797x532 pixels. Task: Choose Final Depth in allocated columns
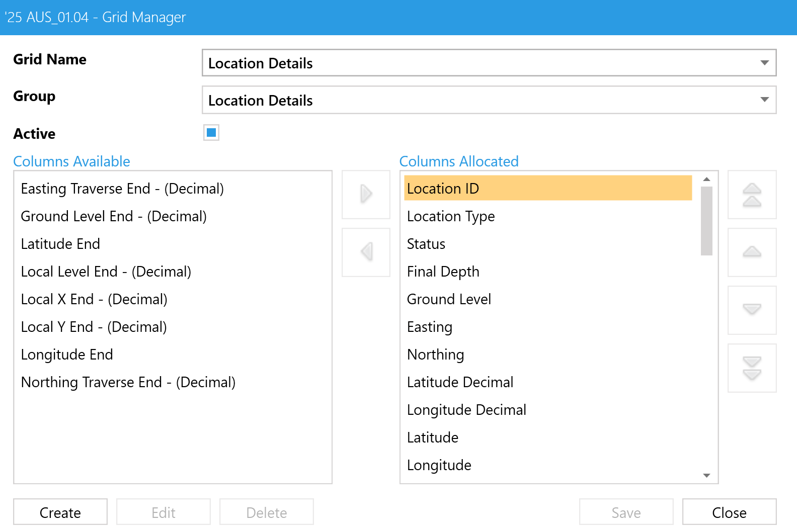click(x=443, y=272)
